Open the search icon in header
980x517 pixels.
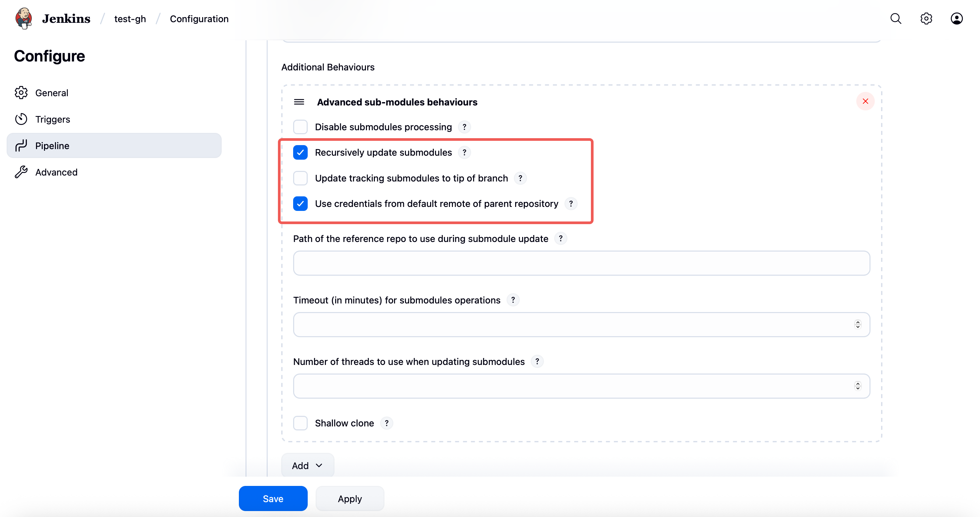pos(896,19)
